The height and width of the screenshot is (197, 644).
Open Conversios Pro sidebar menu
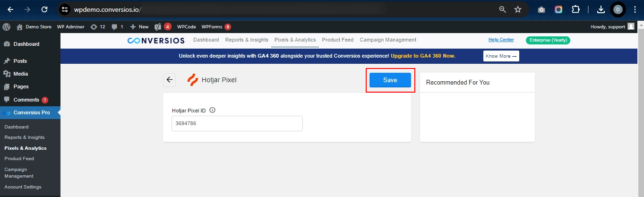[x=30, y=112]
